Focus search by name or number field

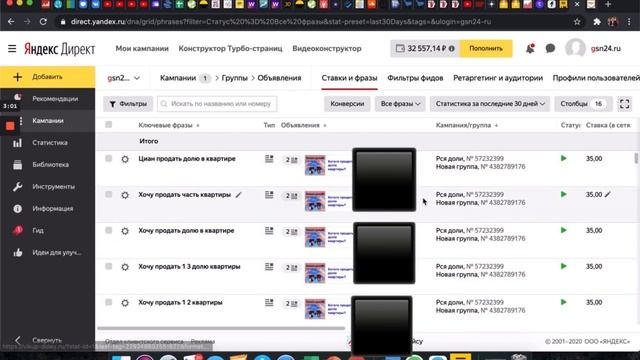tap(217, 104)
